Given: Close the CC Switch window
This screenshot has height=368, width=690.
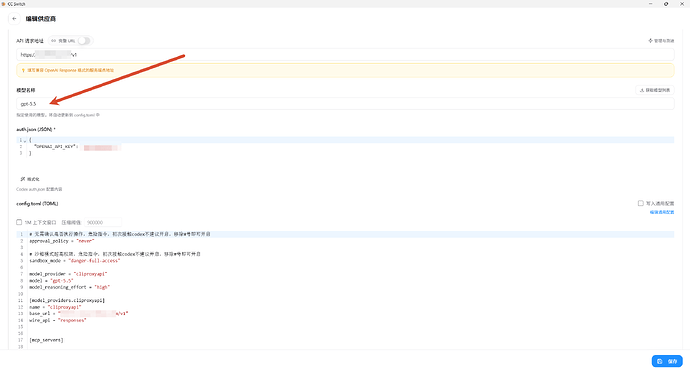Looking at the screenshot, I should (x=682, y=4).
